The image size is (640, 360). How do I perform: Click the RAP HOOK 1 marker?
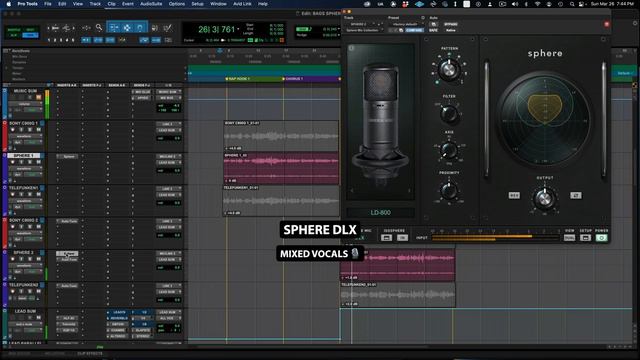tap(238, 78)
